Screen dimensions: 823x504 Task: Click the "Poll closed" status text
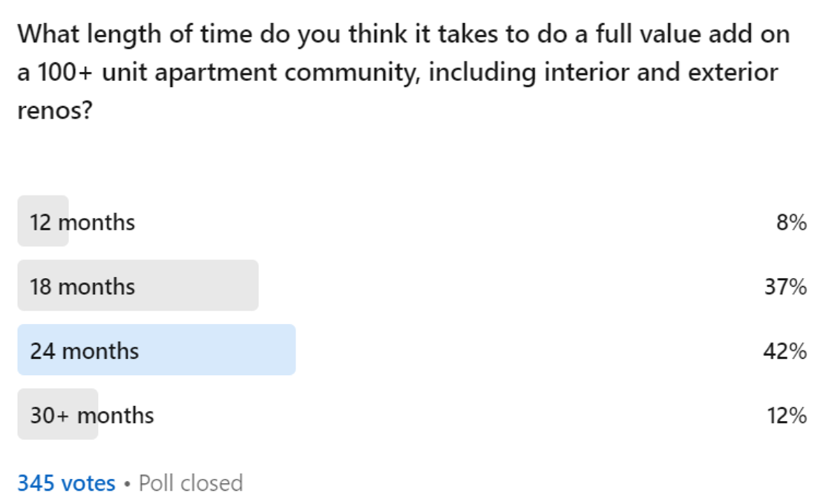[191, 483]
